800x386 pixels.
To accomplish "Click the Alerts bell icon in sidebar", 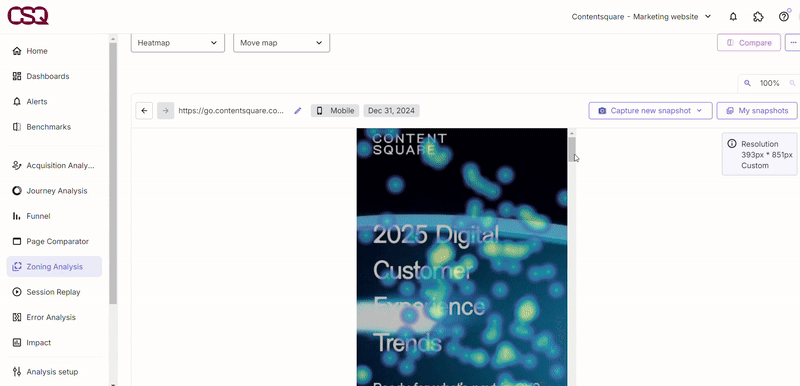I will pos(17,101).
